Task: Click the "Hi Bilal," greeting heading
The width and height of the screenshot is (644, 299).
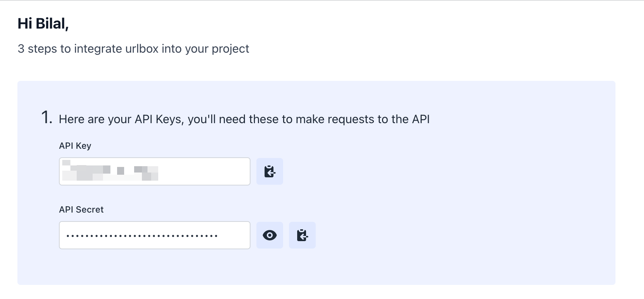Action: click(43, 24)
